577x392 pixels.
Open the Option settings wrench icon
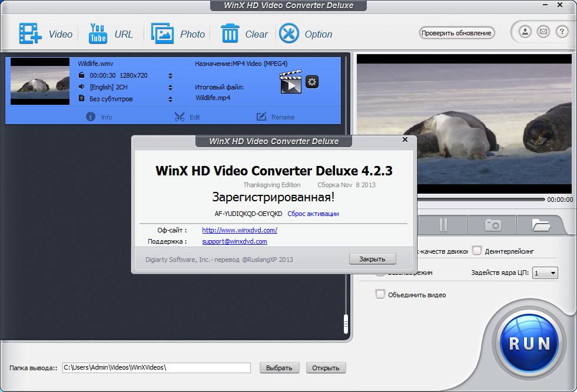289,34
